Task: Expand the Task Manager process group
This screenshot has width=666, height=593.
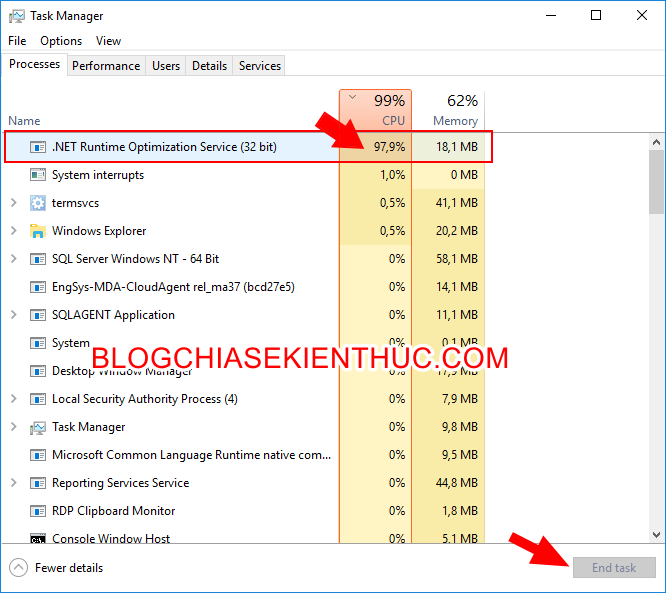Action: click(x=14, y=427)
